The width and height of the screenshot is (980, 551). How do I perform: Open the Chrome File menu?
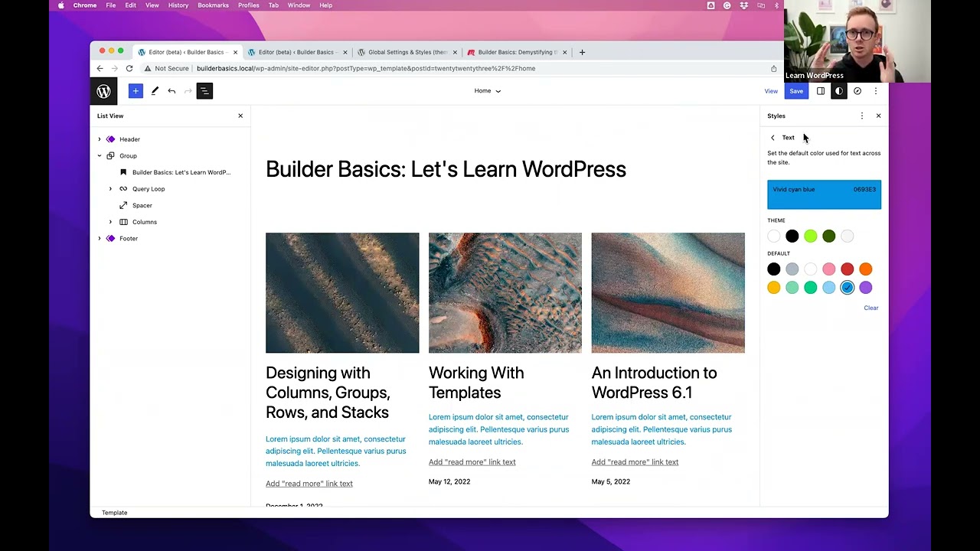(111, 5)
